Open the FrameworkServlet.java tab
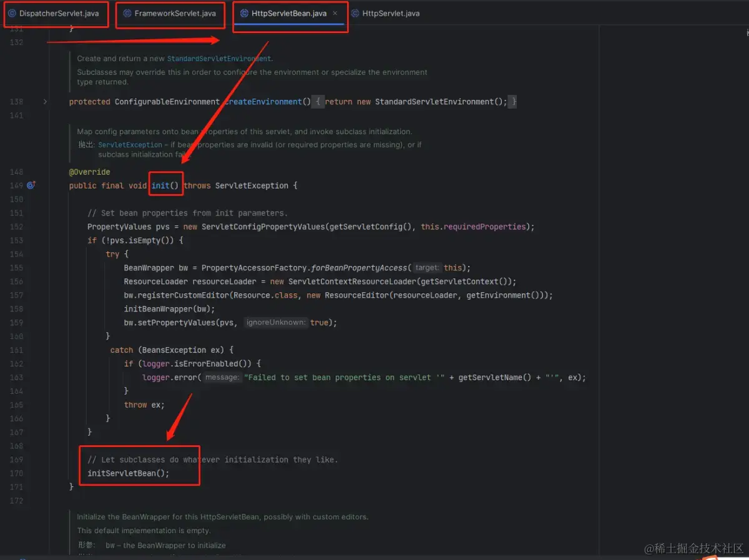 (x=170, y=13)
